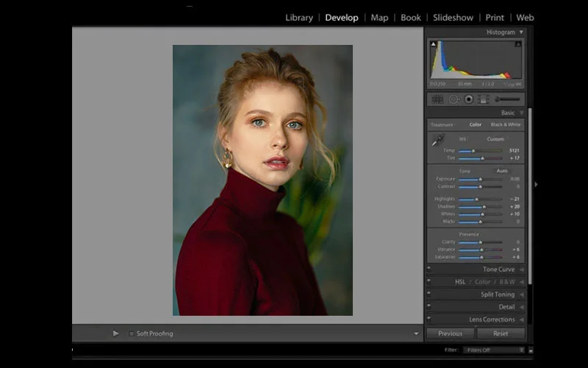Click inside the histogram graph
The image size is (588, 368).
click(x=476, y=60)
